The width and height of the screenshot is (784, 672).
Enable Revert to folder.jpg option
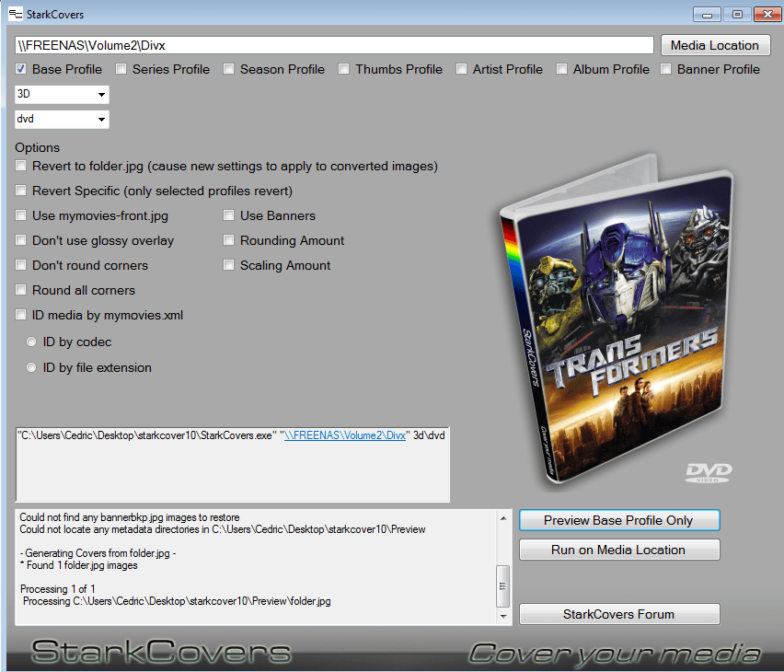(x=21, y=166)
